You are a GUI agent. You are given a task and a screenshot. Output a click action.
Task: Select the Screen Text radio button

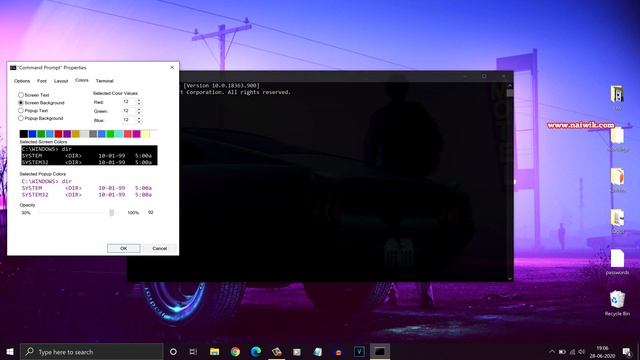21,95
